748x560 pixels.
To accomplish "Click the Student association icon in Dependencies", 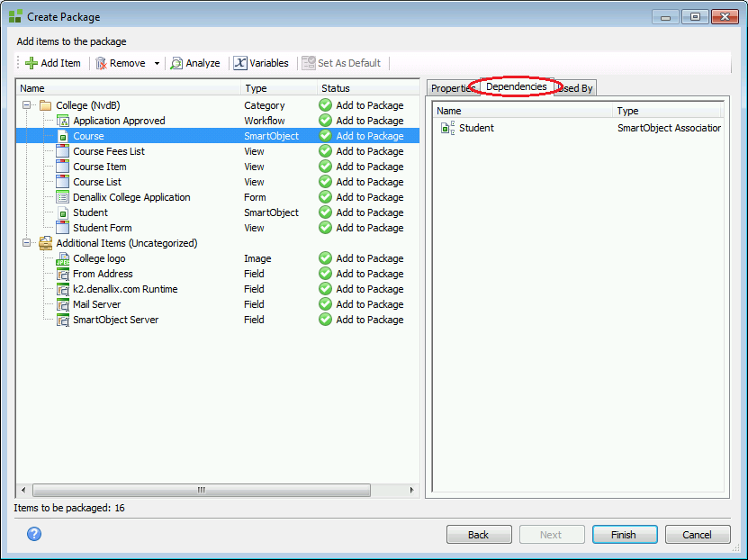I will 447,128.
